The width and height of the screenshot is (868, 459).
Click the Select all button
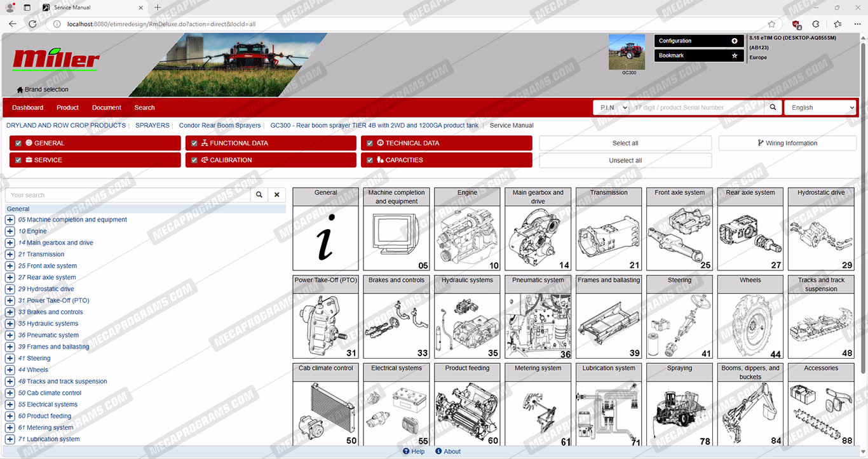tap(625, 143)
